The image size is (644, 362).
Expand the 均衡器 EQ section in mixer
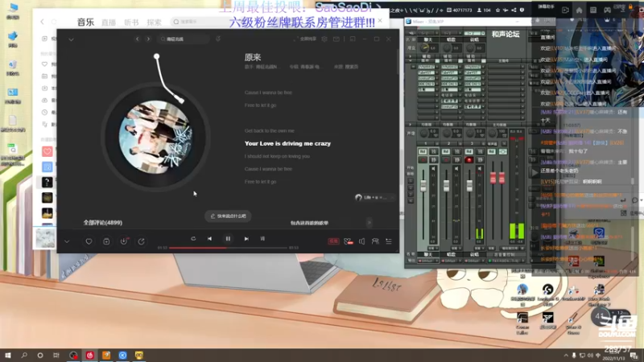pos(411,125)
